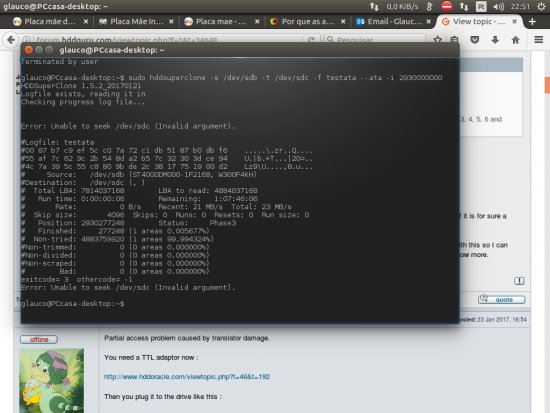Image resolution: width=550 pixels, height=413 pixels.
Task: Close the Placa mae tab
Action: [x=257, y=21]
